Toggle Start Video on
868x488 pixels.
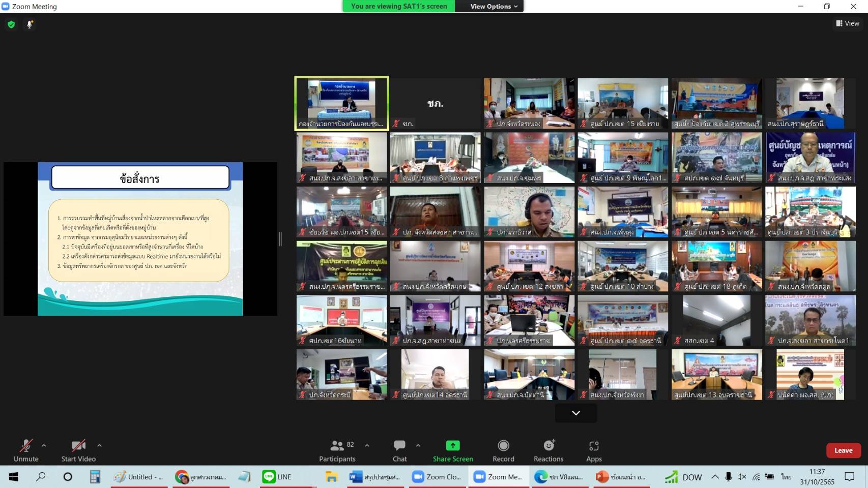pyautogui.click(x=78, y=450)
